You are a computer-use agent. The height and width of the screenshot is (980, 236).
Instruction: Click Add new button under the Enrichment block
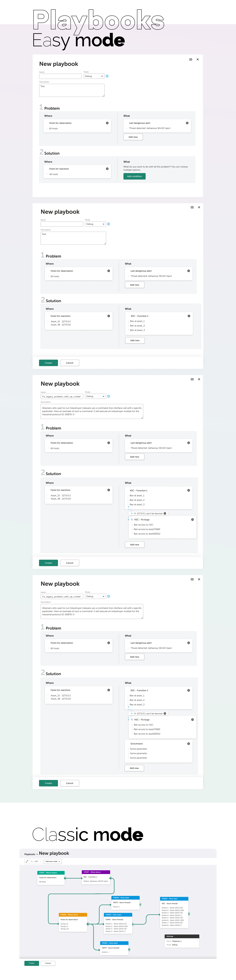point(134,768)
